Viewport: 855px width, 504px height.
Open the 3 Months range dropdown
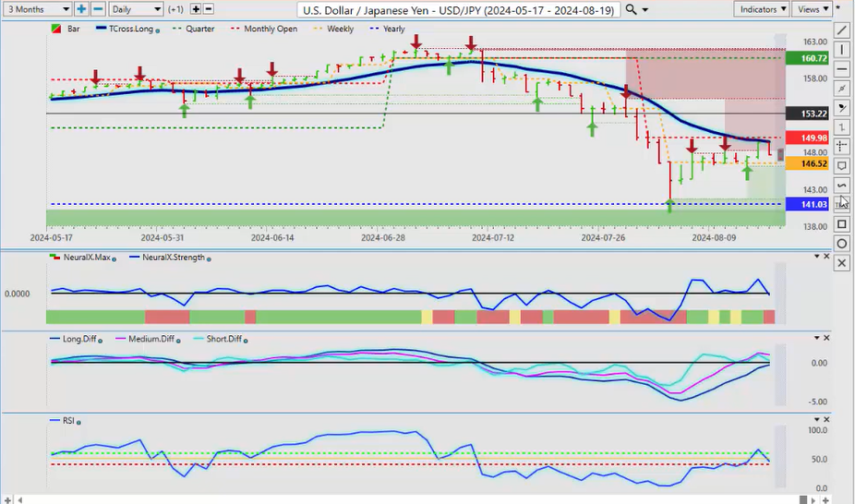36,9
